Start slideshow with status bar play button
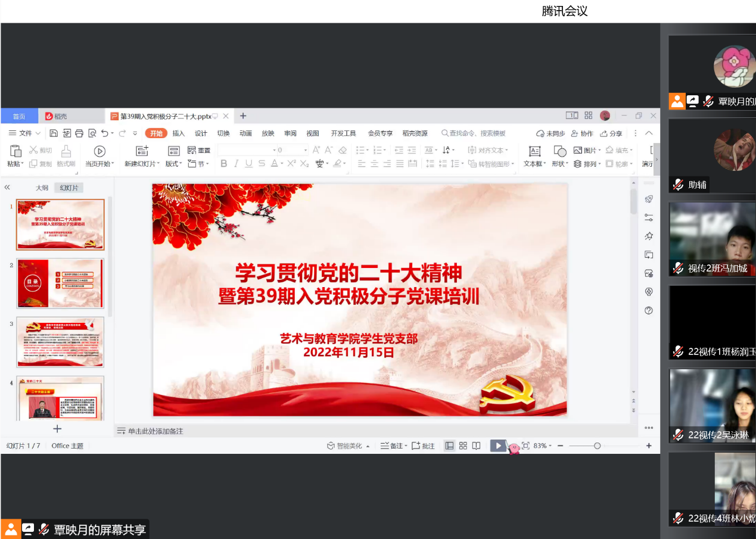The width and height of the screenshot is (756, 539). (497, 445)
